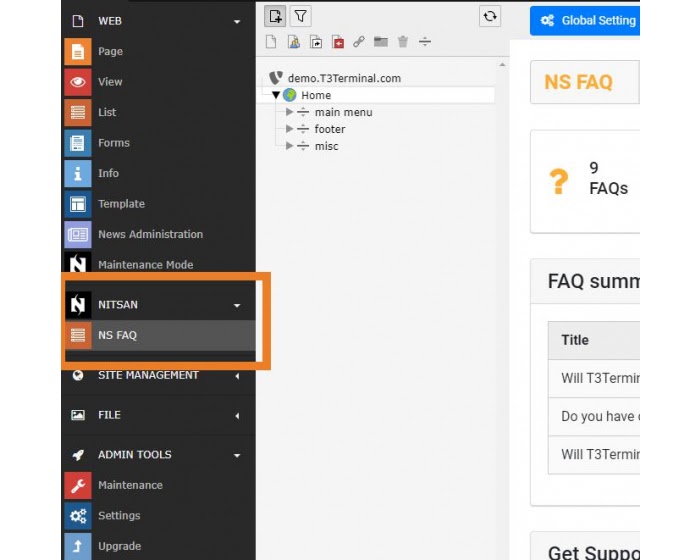Image resolution: width=700 pixels, height=560 pixels.
Task: Open the Template module
Action: click(121, 204)
